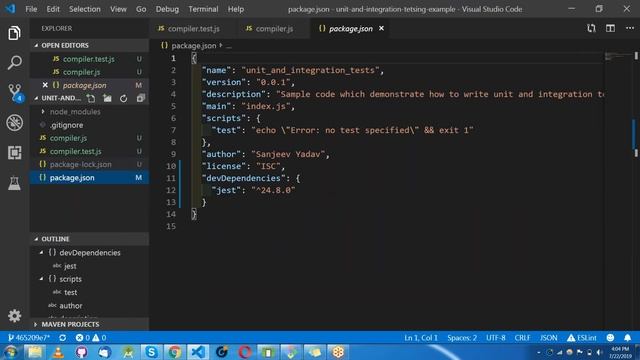Image resolution: width=640 pixels, height=360 pixels.
Task: Open Chrome from the taskbar
Action: (175, 352)
